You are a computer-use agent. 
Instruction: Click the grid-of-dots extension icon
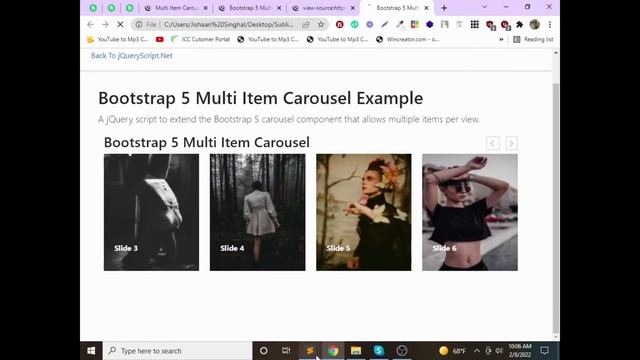click(474, 24)
